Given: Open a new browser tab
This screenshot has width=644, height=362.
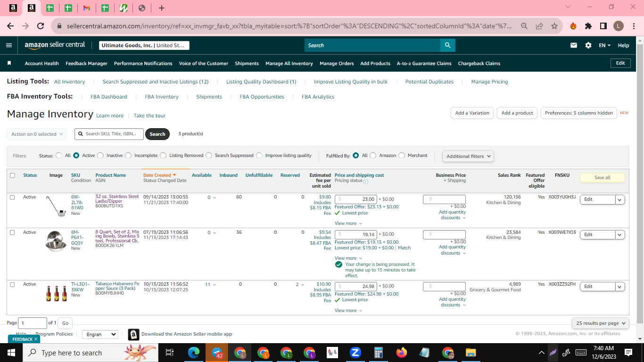Looking at the screenshot, I should tap(162, 8).
